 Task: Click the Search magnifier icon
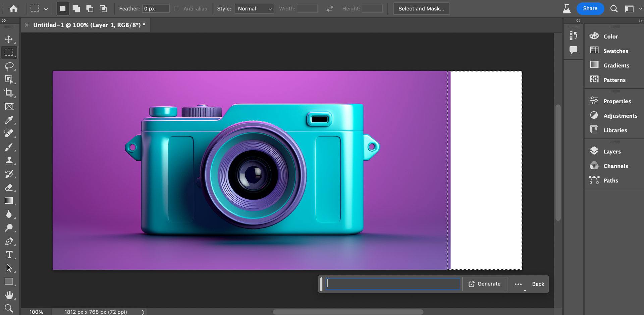click(614, 9)
